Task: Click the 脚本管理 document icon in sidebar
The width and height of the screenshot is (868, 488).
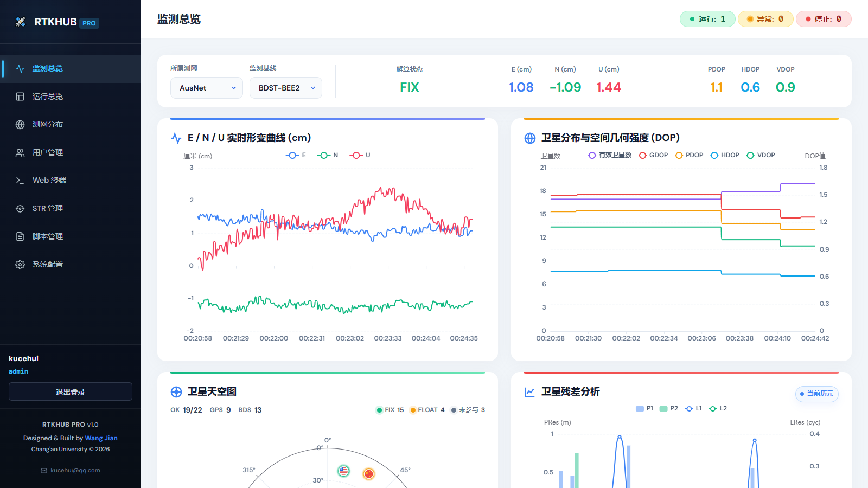Action: [x=20, y=236]
